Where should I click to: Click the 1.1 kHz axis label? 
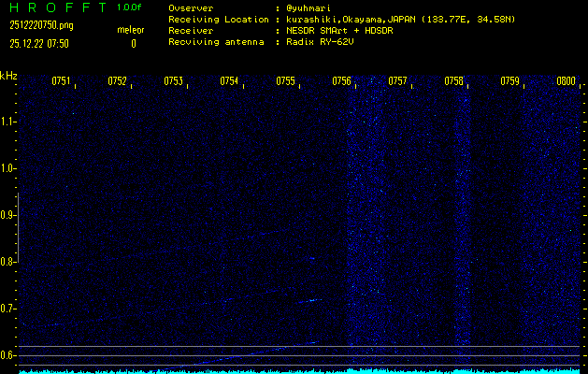(7, 122)
